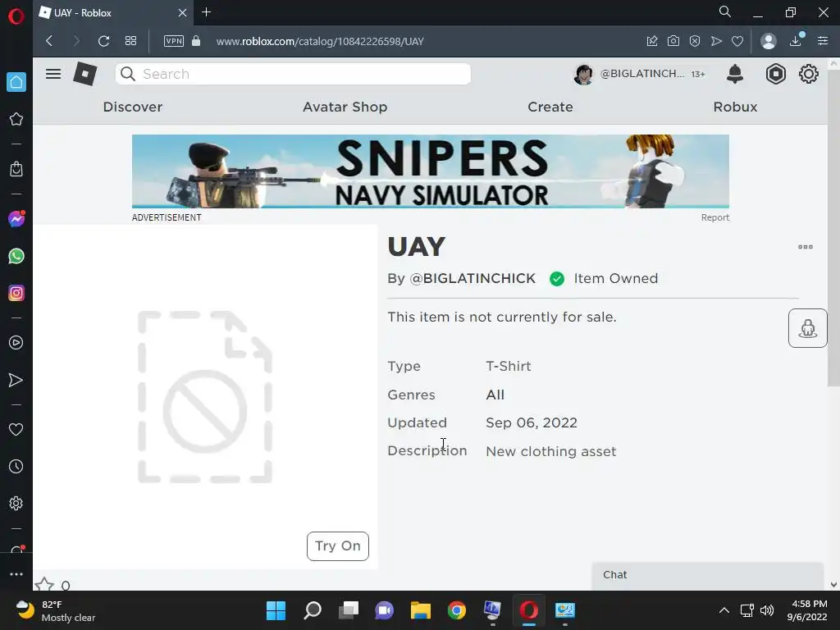Open Opera My Flow send icon in sidebar
840x630 pixels.
tap(16, 380)
